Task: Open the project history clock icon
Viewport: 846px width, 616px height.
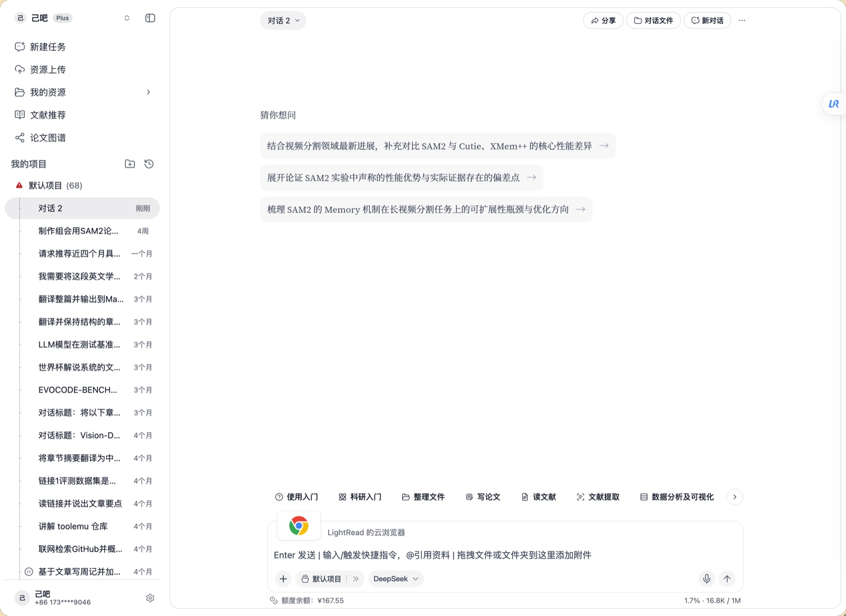Action: pos(149,164)
